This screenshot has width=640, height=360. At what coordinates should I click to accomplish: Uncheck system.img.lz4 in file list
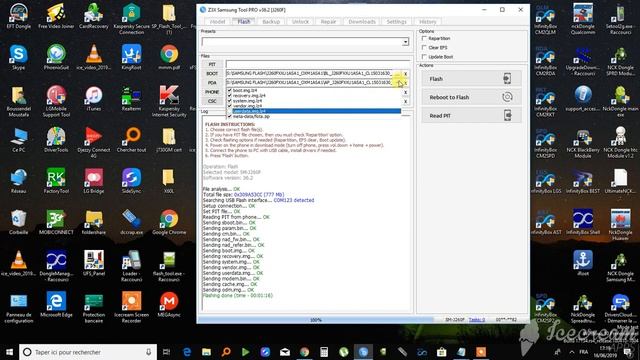(230, 100)
